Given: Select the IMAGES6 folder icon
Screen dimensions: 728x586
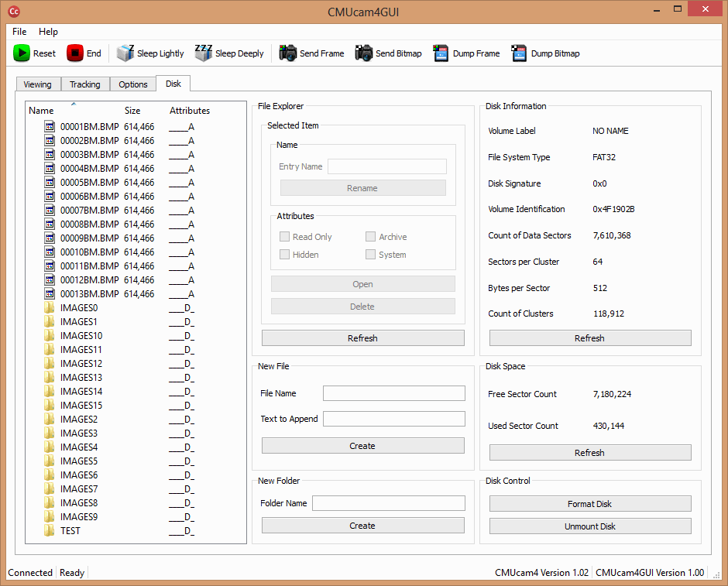Looking at the screenshot, I should 50,475.
